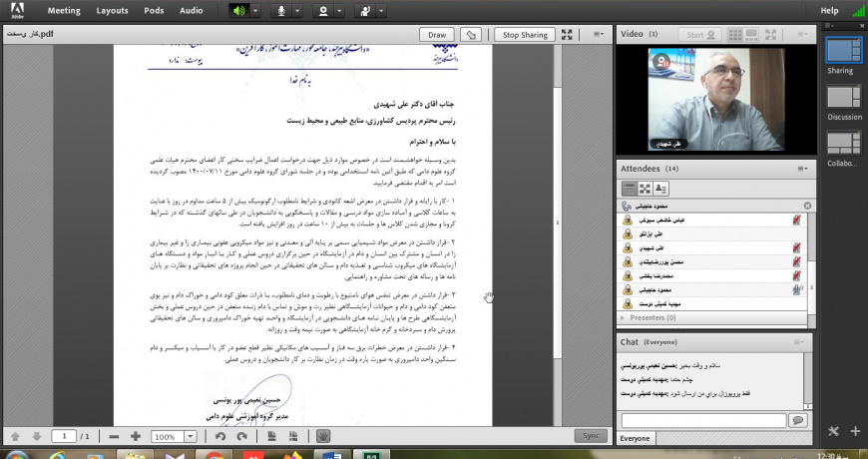The image size is (868, 459).
Task: Open the Chat pod options menu
Action: (x=800, y=342)
